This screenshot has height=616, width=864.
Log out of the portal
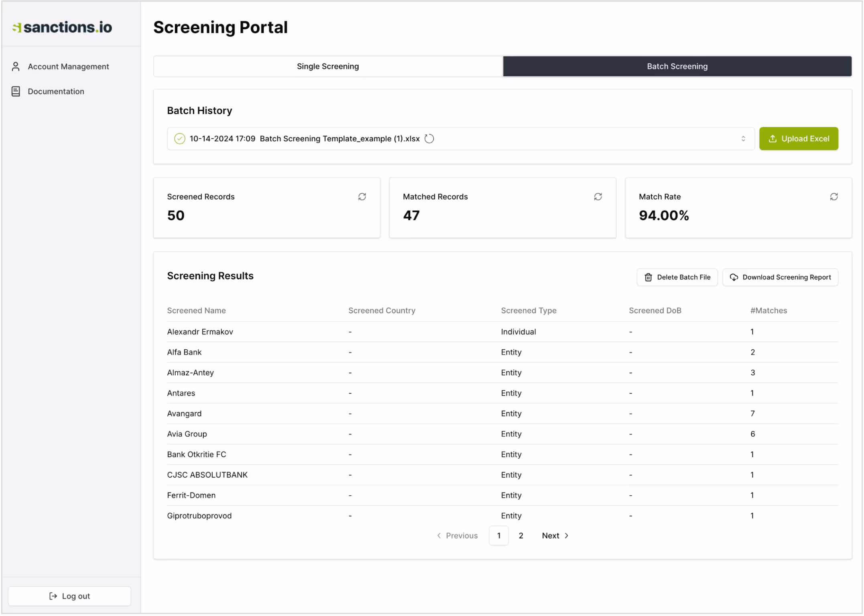tap(69, 596)
